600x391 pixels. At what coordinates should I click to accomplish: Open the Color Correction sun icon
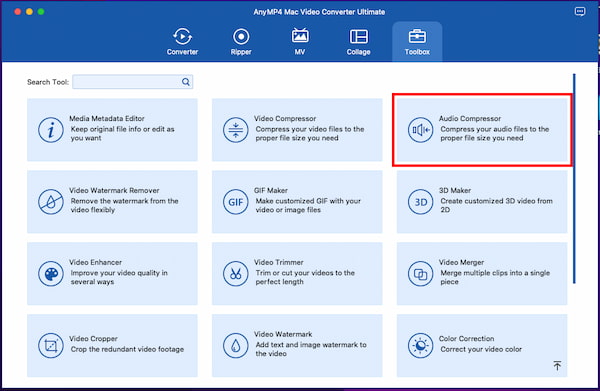pyautogui.click(x=420, y=345)
